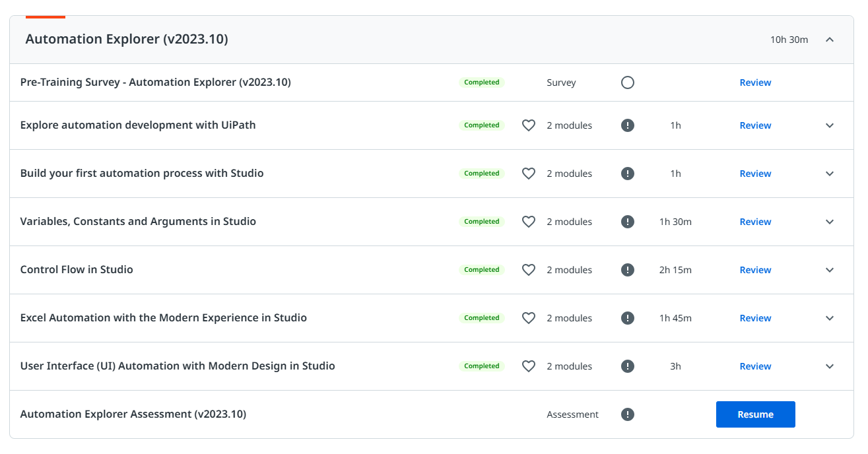The width and height of the screenshot is (868, 454).
Task: Click Completed badge on Control Flow row
Action: (482, 270)
